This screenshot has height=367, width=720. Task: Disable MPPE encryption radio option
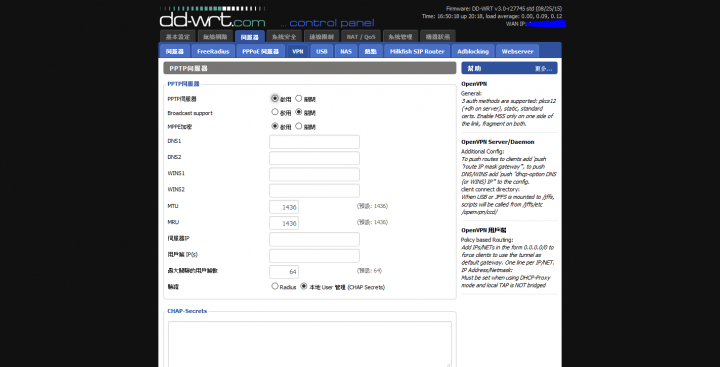[299, 125]
